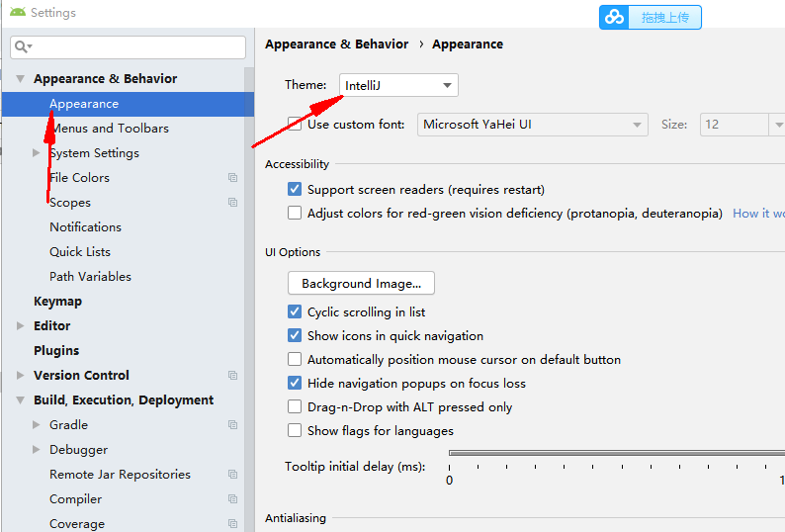
Task: Uncheck Support screen readers option
Action: pos(295,189)
